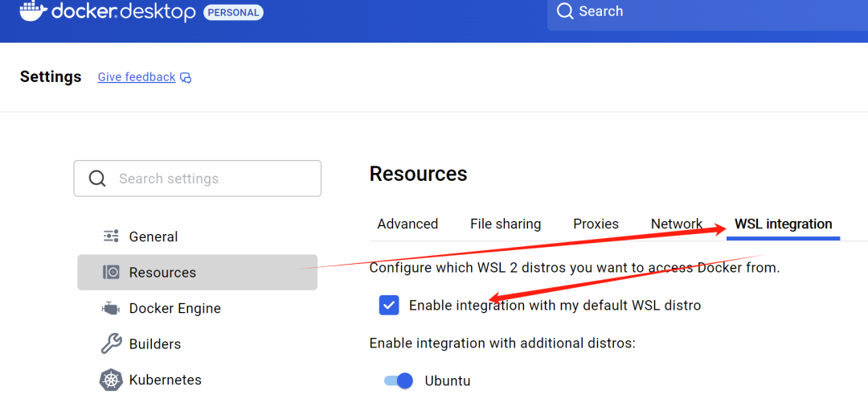This screenshot has height=403, width=868.
Task: Uncheck Enable integration with default WSL distro
Action: (x=389, y=305)
